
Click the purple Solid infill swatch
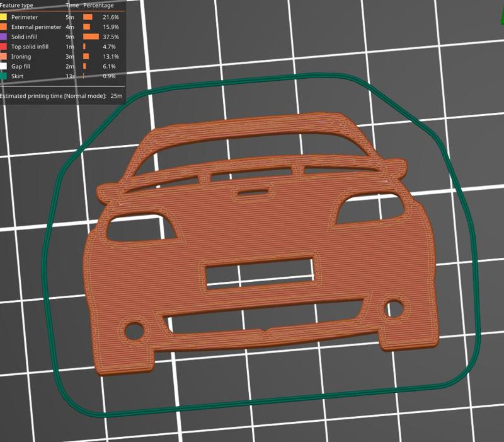(x=3, y=37)
